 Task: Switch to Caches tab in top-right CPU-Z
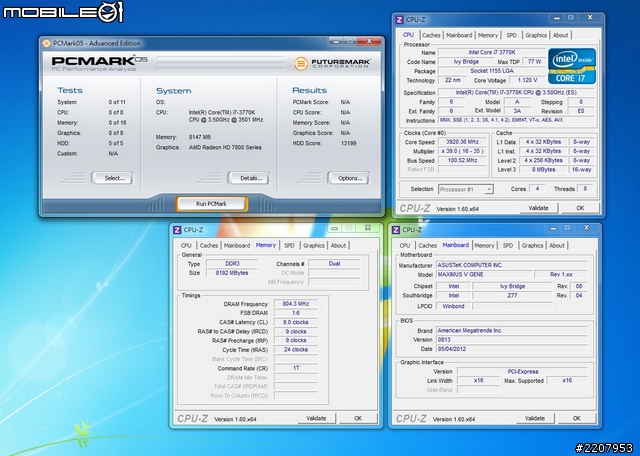431,36
